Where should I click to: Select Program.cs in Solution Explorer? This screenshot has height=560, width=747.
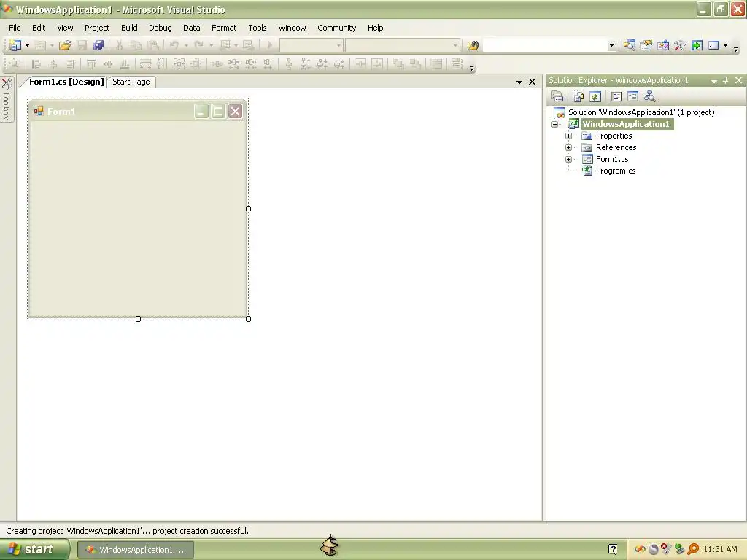(x=616, y=171)
